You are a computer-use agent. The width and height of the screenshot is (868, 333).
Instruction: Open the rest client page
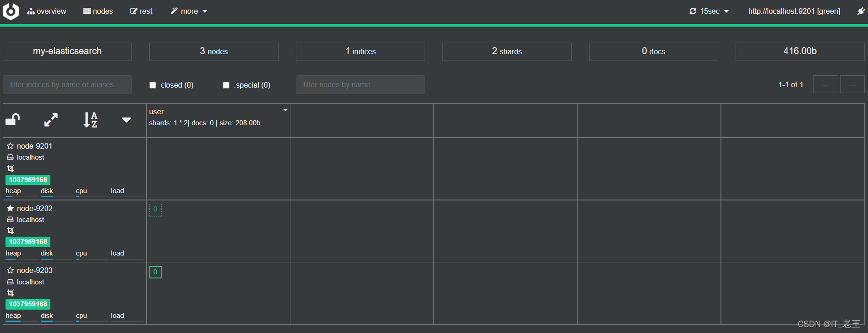coord(141,11)
